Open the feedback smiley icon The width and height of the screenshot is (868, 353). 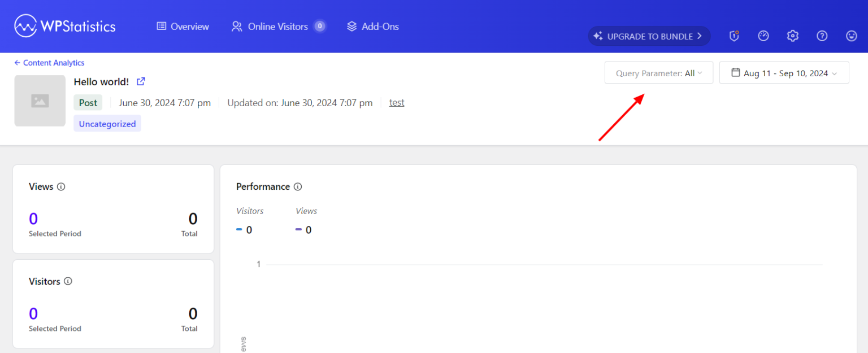[x=851, y=35]
